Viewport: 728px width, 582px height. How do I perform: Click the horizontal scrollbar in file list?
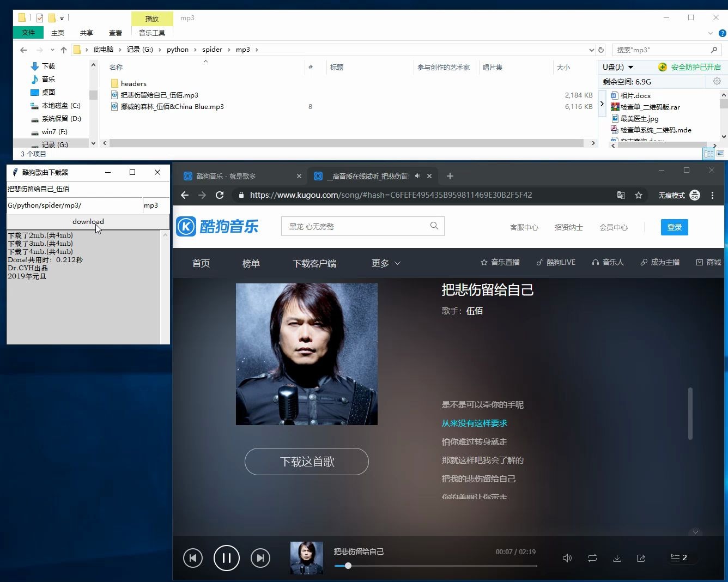(347, 143)
